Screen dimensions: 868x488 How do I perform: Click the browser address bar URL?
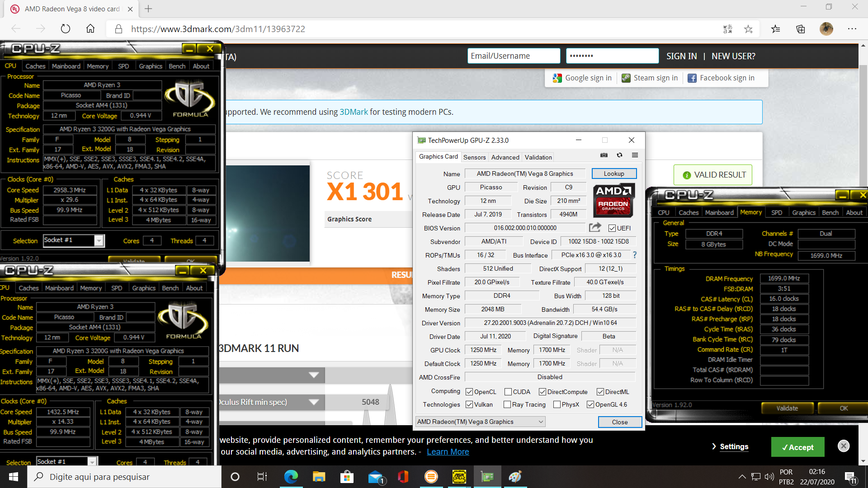218,29
